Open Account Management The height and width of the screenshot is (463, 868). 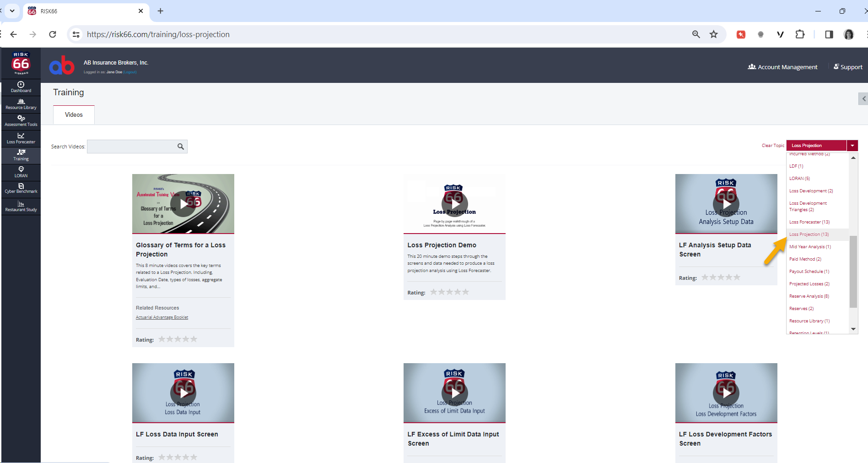pyautogui.click(x=782, y=67)
